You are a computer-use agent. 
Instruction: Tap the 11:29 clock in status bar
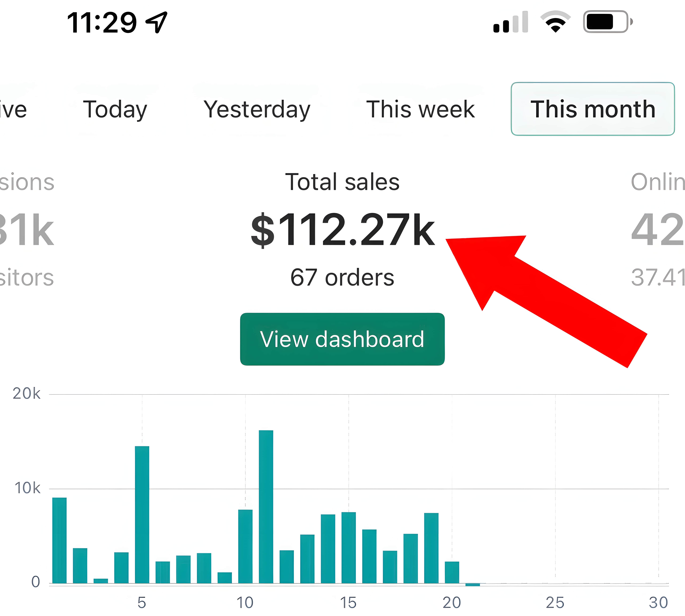(x=102, y=22)
